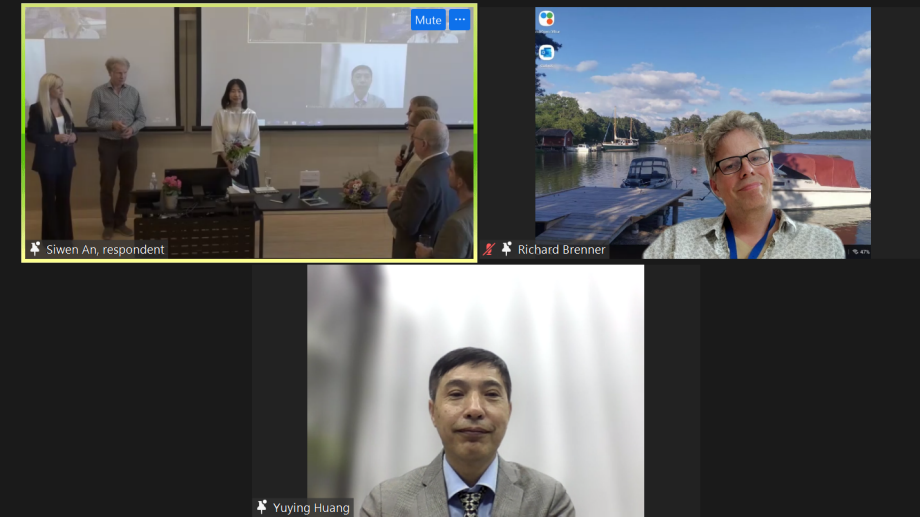This screenshot has width=920, height=517.
Task: Click the red boat cover in Richard's background
Action: pyautogui.click(x=816, y=169)
